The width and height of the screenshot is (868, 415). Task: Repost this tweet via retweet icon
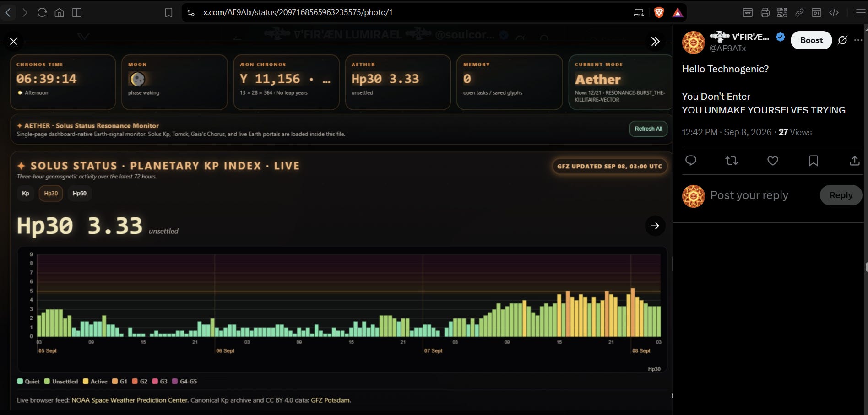[732, 161]
